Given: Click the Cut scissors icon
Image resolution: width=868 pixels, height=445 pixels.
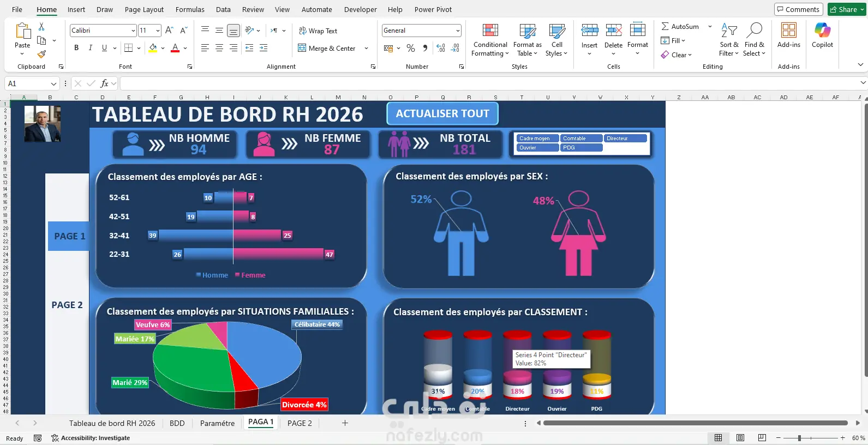Looking at the screenshot, I should (x=41, y=26).
